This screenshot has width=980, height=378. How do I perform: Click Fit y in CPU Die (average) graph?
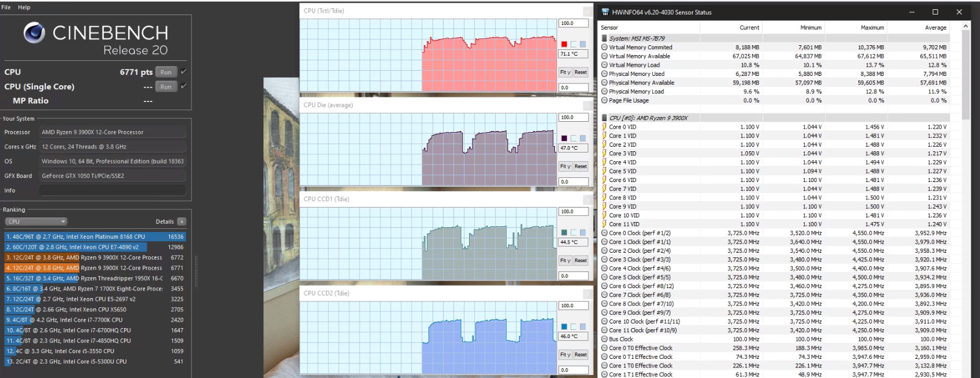[x=565, y=166]
